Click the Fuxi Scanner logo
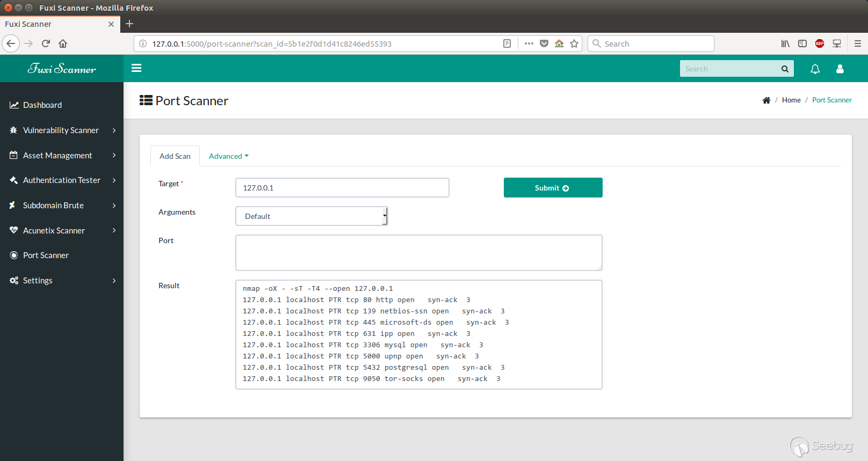The height and width of the screenshot is (461, 868). 62,69
